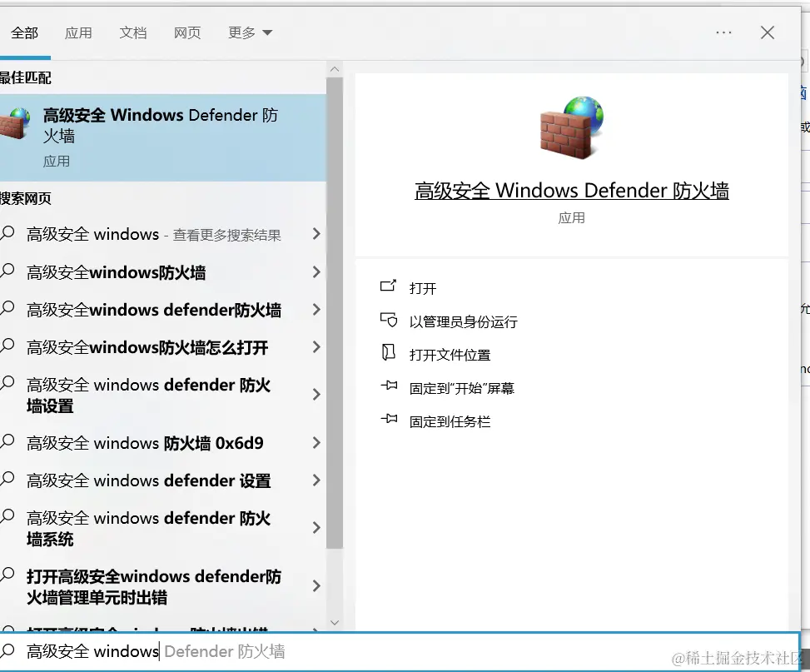Click search icon beside 防火墙系统 suggestion
810x672 pixels.
7,516
